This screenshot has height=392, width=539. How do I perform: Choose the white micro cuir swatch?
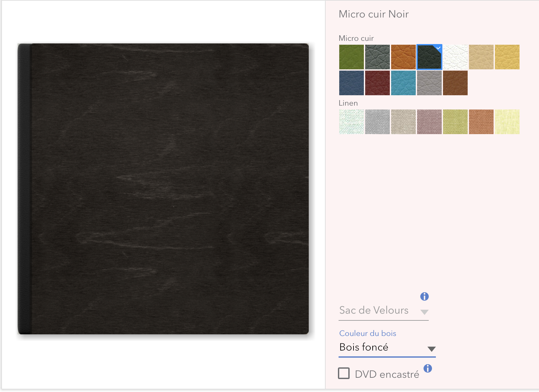[x=455, y=57]
